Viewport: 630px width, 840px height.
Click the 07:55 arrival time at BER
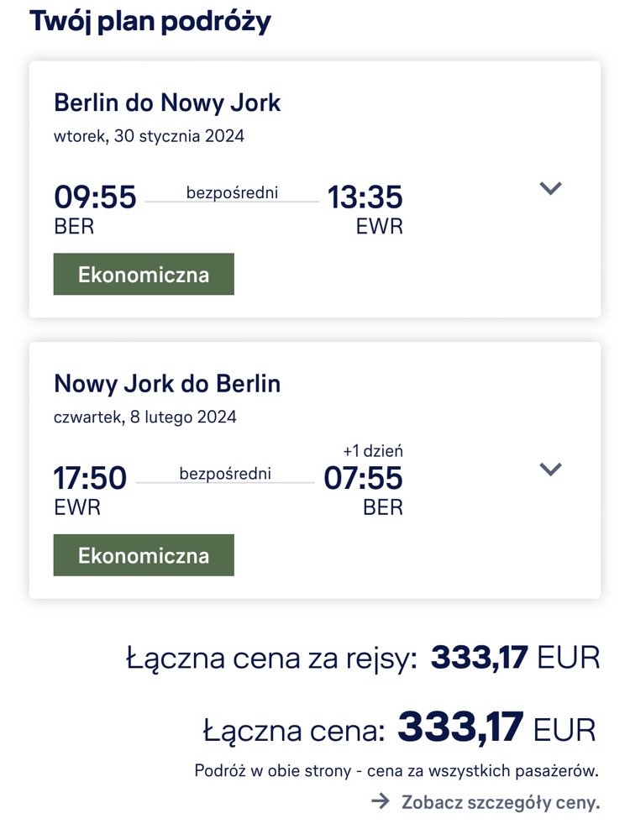[x=363, y=477]
